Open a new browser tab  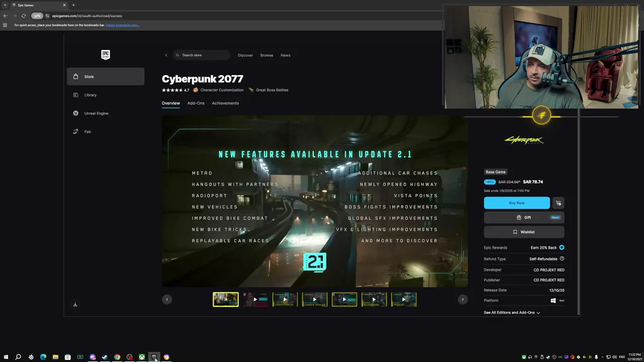tap(73, 5)
